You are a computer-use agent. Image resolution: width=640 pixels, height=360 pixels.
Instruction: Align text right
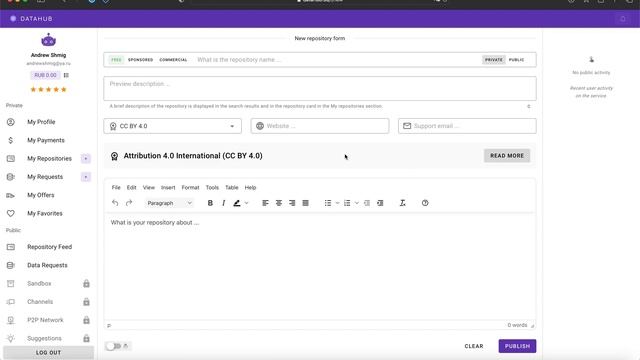292,203
